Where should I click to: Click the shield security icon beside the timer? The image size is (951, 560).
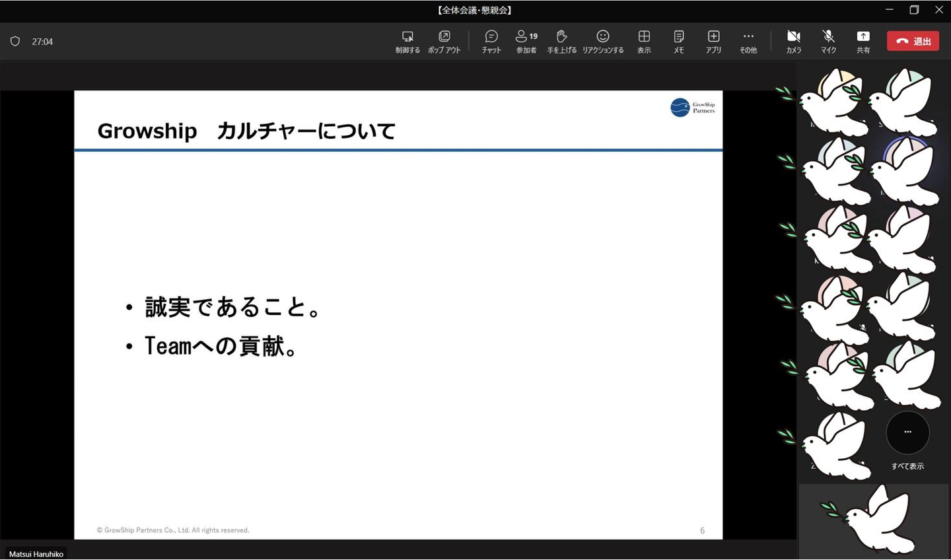(15, 41)
